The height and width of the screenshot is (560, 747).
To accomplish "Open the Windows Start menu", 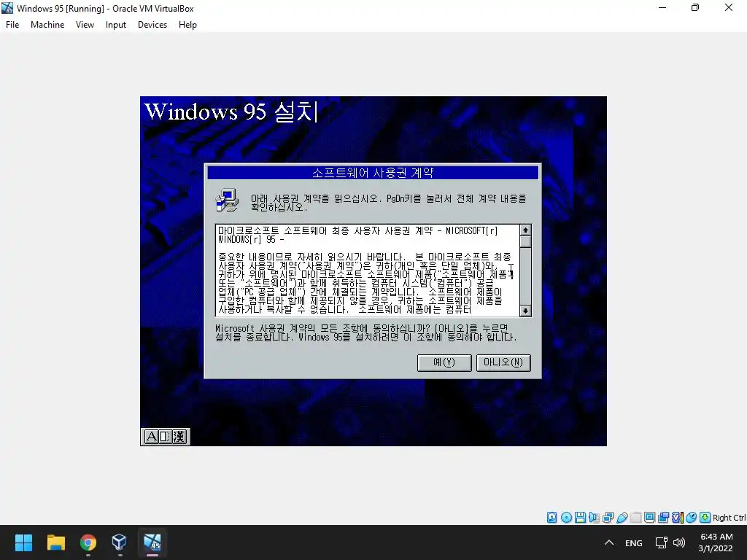I will pyautogui.click(x=23, y=542).
